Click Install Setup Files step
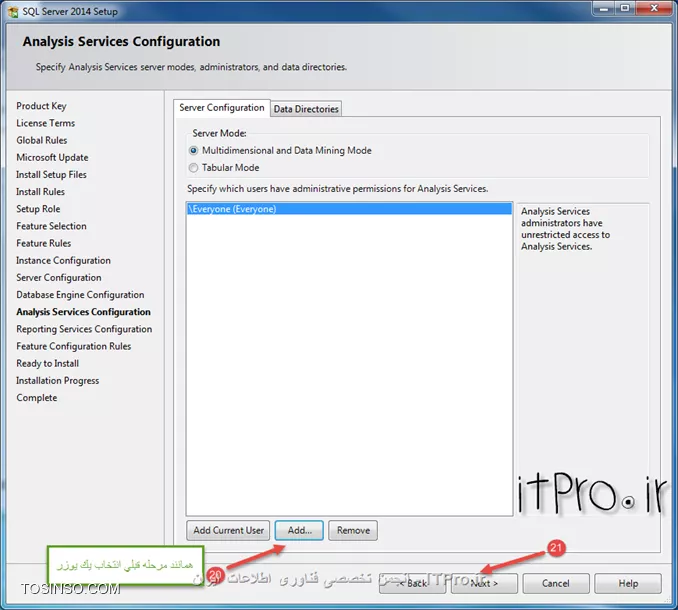678x610 pixels. (x=51, y=175)
